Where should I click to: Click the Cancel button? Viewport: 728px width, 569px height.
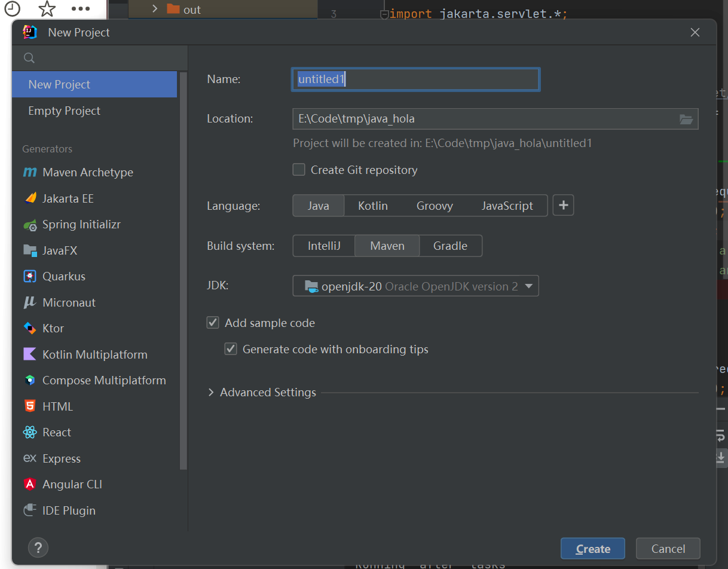[668, 549]
